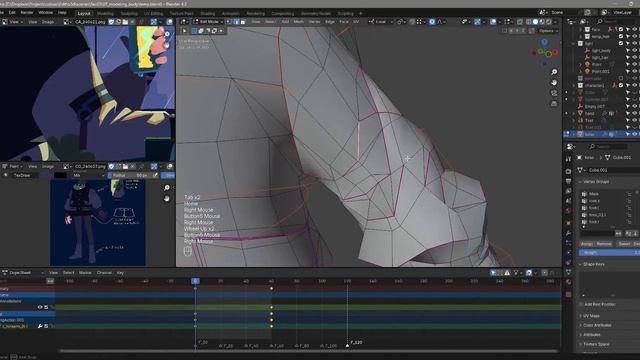Open the Dope Sheet Key menu
Viewport: 640px width, 360px height.
pyautogui.click(x=120, y=273)
